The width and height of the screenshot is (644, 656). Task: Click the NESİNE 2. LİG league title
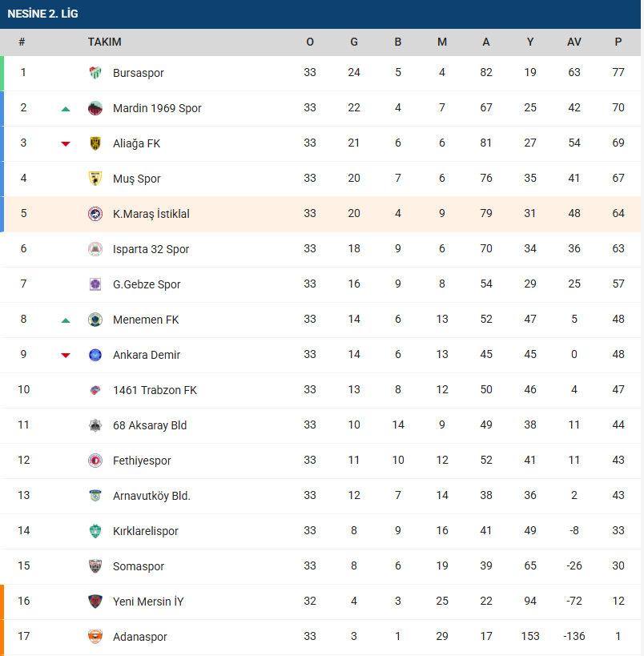pos(42,14)
